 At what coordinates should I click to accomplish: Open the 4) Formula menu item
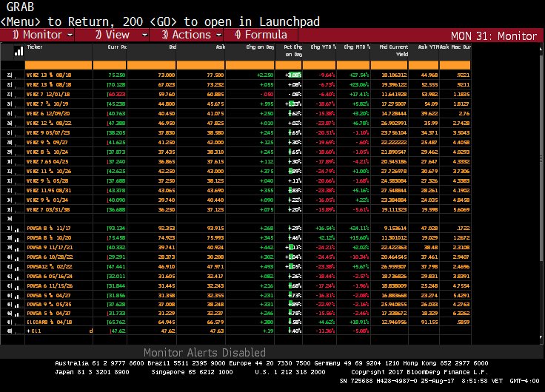(261, 35)
